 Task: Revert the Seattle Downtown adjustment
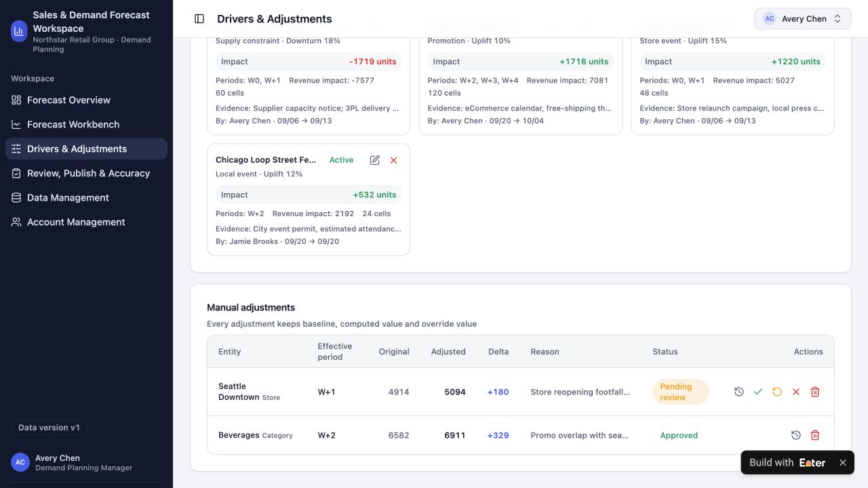(x=777, y=392)
